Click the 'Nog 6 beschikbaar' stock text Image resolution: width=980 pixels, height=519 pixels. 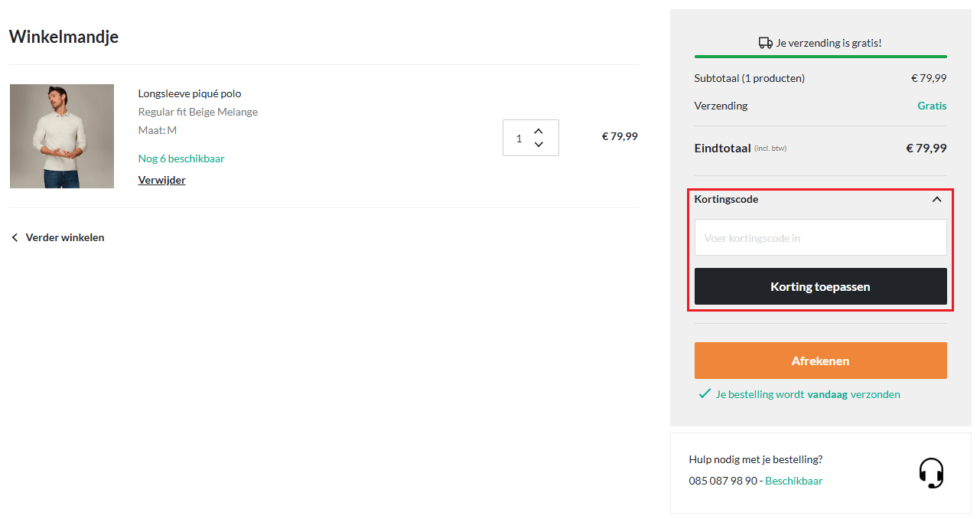pyautogui.click(x=181, y=158)
